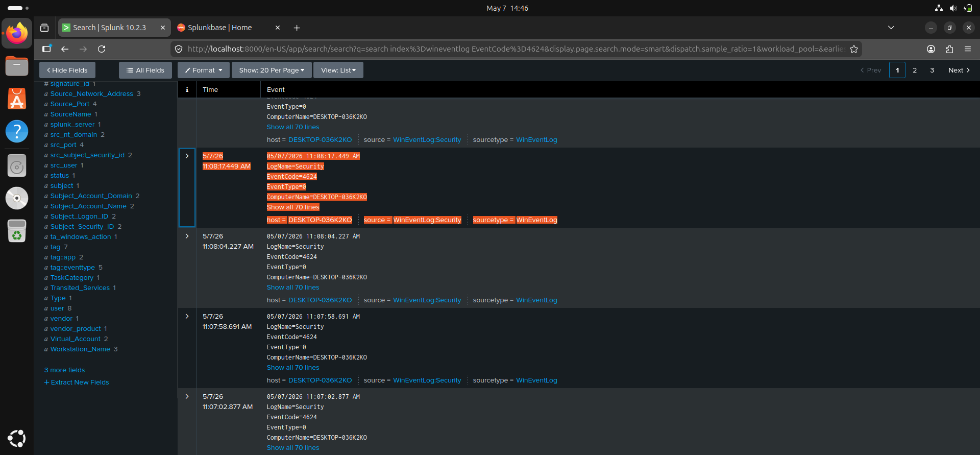This screenshot has width=980, height=455.
Task: Launch Firefox from the Ubuntu dock
Action: 17,34
